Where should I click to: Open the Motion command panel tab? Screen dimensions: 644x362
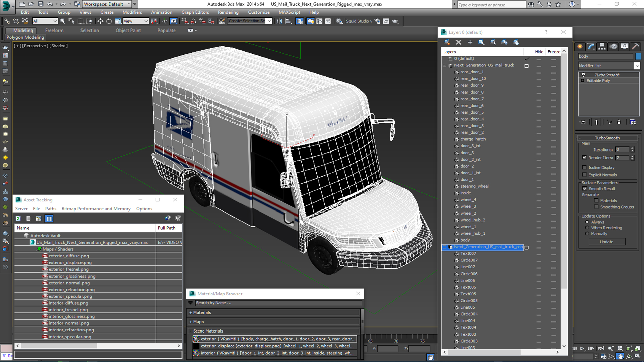point(613,46)
